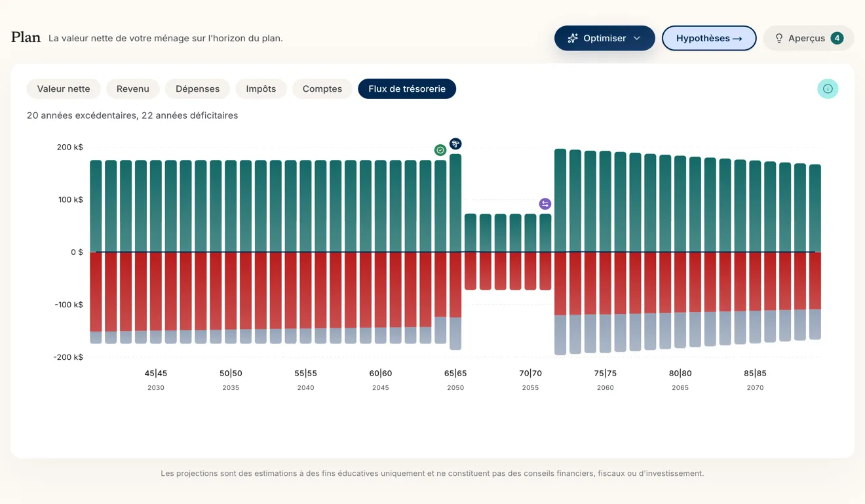Switch to the Valeur nette tab
865x504 pixels.
[64, 88]
